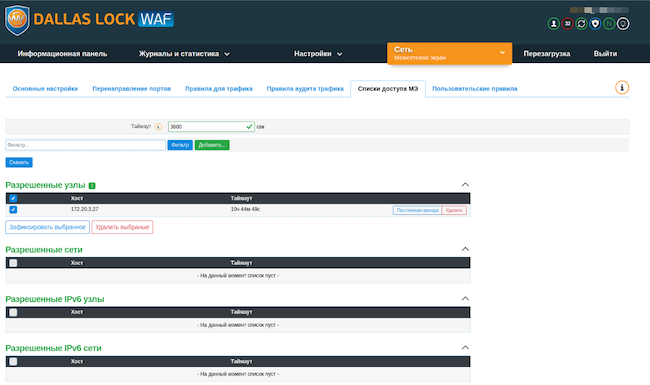The width and height of the screenshot is (650, 385).
Task: Collapse the Разрешенные узлы section
Action: (465, 184)
